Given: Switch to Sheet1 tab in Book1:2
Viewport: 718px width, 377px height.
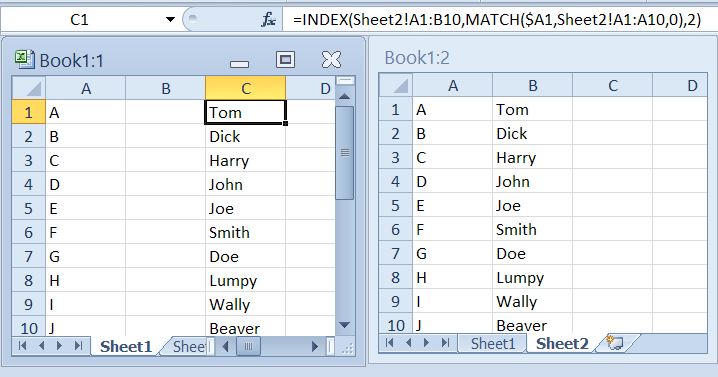Looking at the screenshot, I should coord(493,344).
